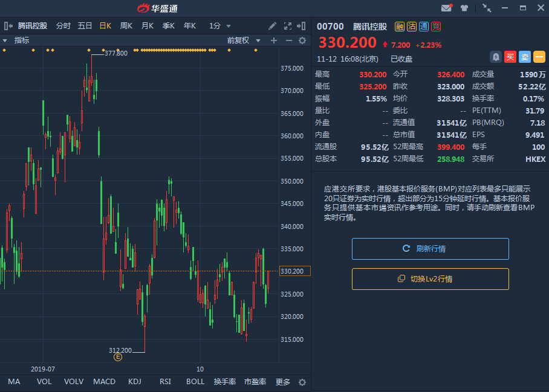This screenshot has height=392, width=549.
Task: Expand the 指标 indicator triangle
Action: tap(5, 40)
